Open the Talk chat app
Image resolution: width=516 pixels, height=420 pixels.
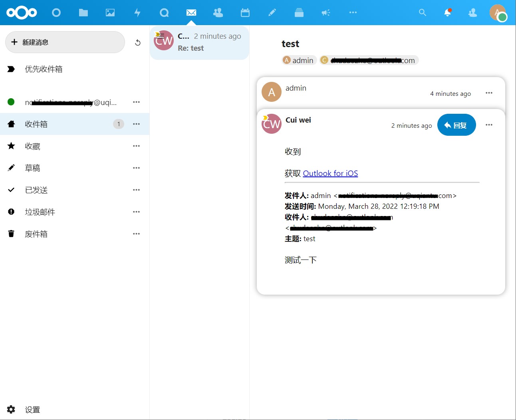click(x=164, y=13)
